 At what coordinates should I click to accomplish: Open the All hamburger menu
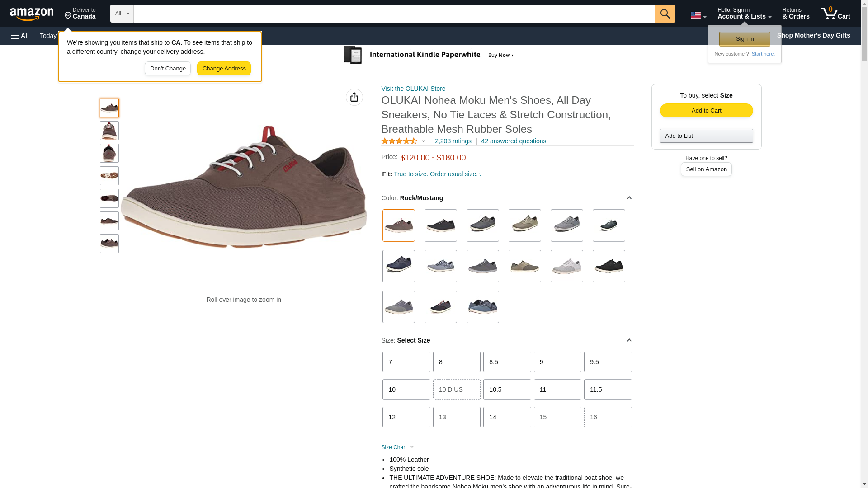(x=20, y=36)
